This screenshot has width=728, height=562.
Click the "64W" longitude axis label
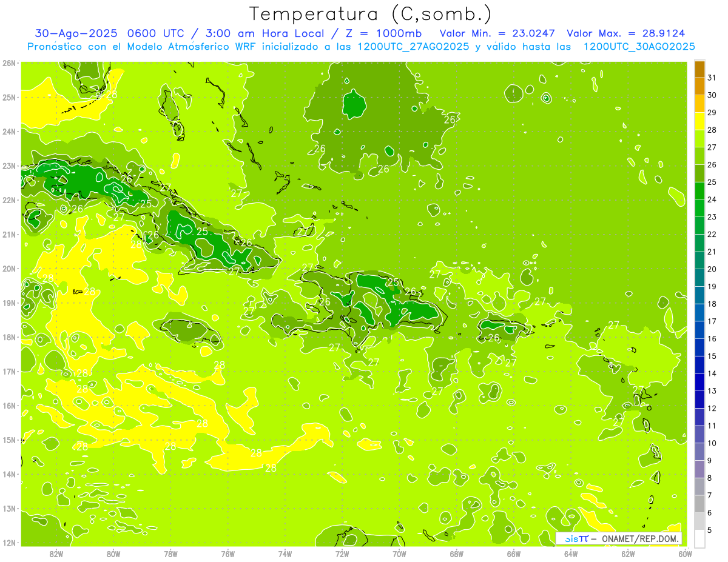[x=571, y=554]
